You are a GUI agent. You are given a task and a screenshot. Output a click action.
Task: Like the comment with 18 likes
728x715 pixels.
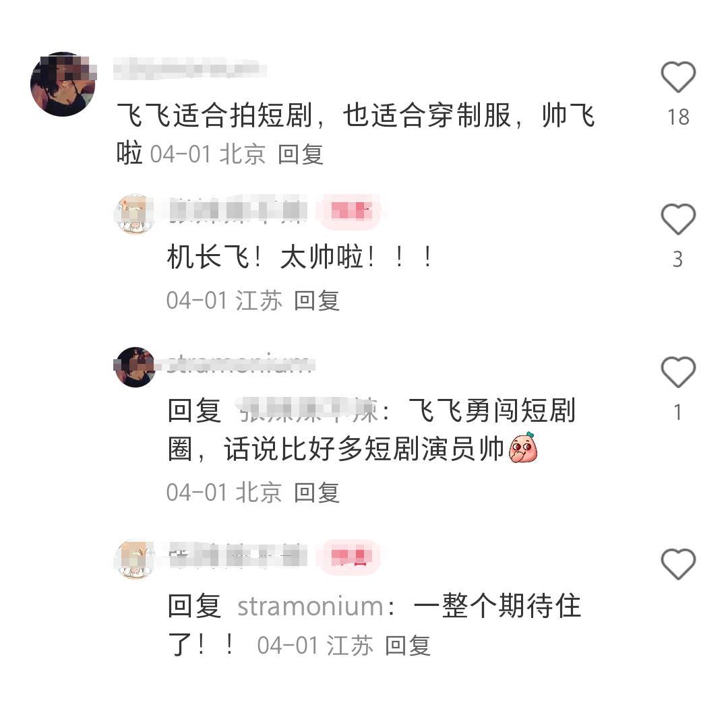pos(678,77)
